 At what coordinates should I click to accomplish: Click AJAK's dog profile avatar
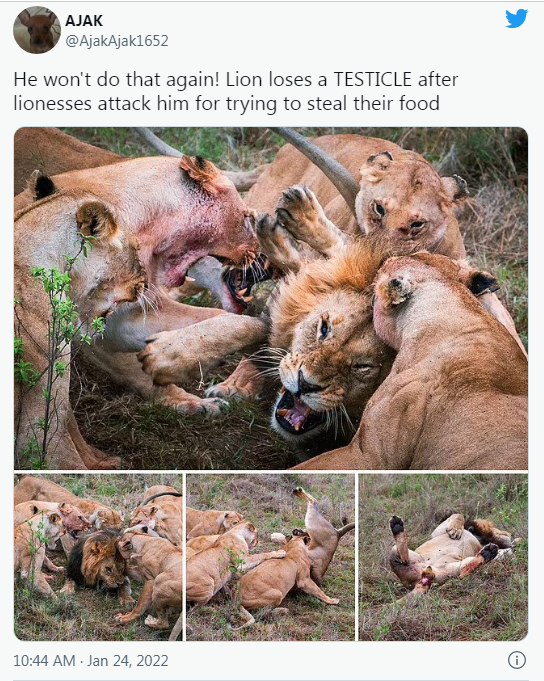point(36,30)
